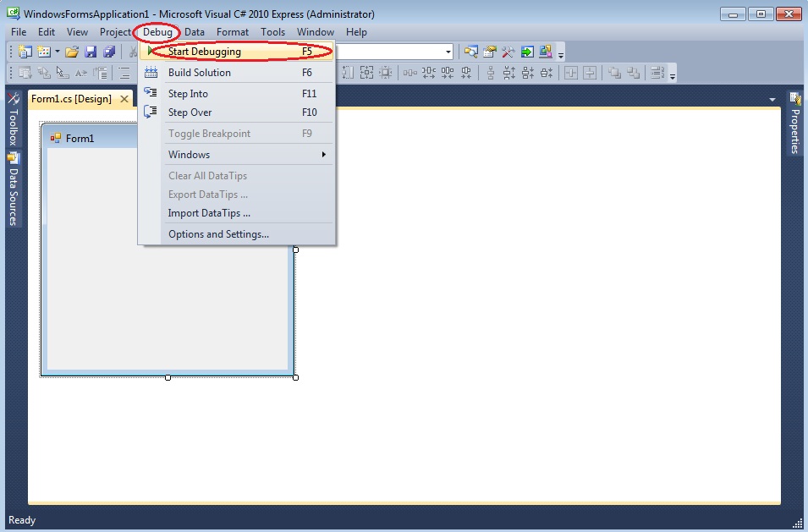Click Make Horizontal Spacing Equal icon
This screenshot has height=532, width=808.
[x=410, y=73]
